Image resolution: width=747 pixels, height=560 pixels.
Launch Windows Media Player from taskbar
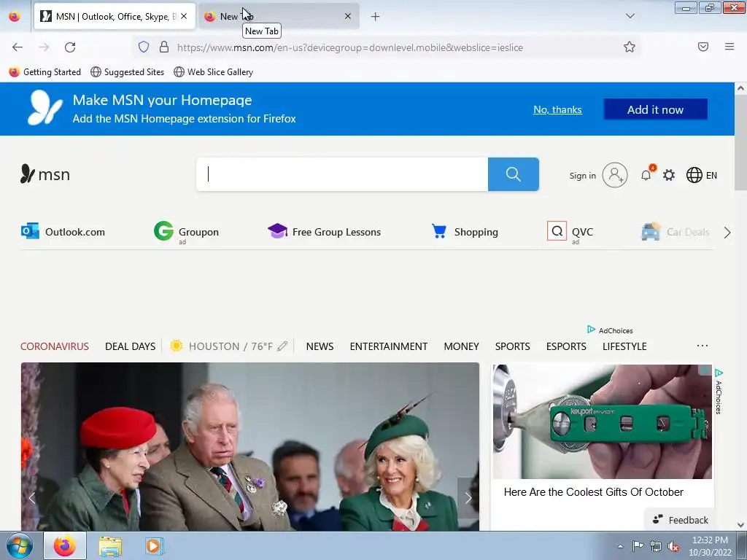coord(154,546)
